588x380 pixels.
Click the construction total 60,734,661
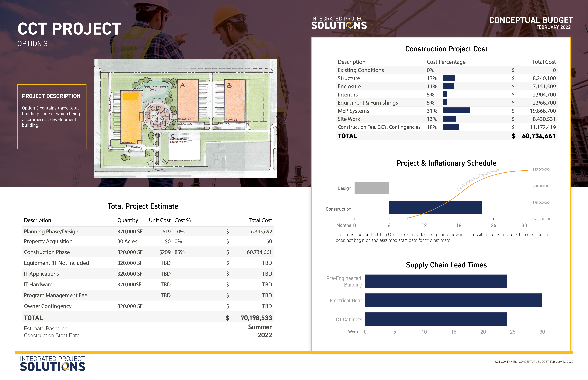pyautogui.click(x=539, y=136)
